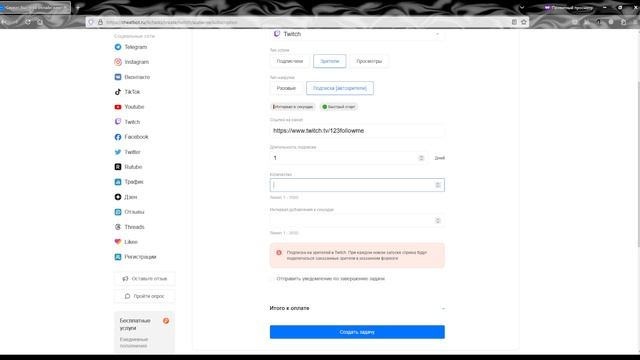Click the tag left of Быстрый старт

[293, 107]
